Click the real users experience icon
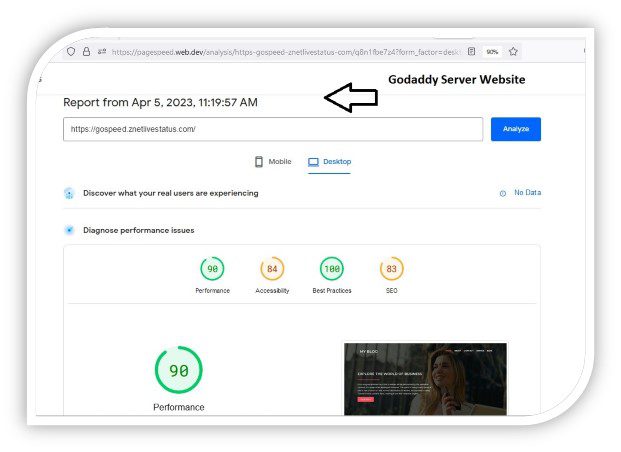This screenshot has height=452, width=621. pyautogui.click(x=69, y=193)
